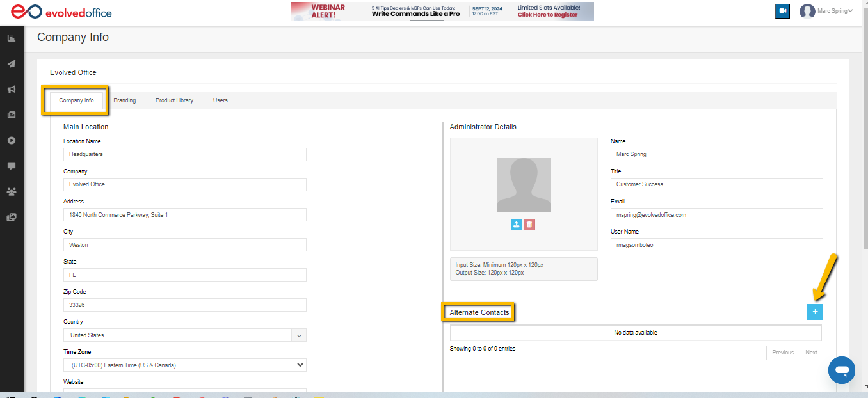The height and width of the screenshot is (398, 868).
Task: Click the Address field
Action: click(x=185, y=215)
